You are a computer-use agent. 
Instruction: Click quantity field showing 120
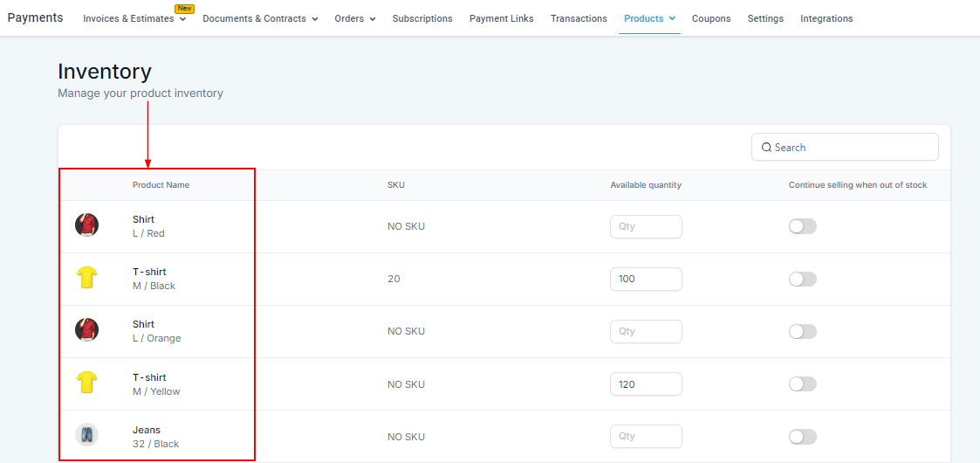tap(646, 384)
